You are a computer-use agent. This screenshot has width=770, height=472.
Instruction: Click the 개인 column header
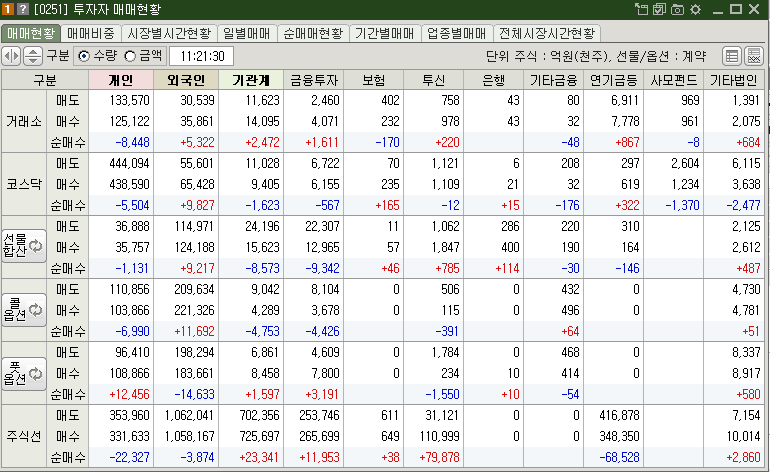pos(121,80)
